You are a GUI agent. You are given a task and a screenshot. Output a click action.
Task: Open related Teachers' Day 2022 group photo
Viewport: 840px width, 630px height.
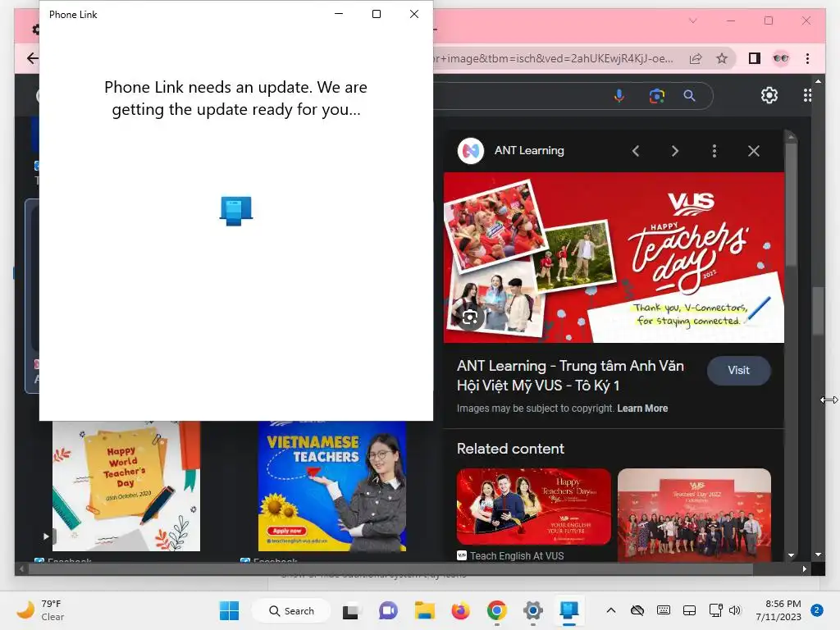tap(694, 515)
